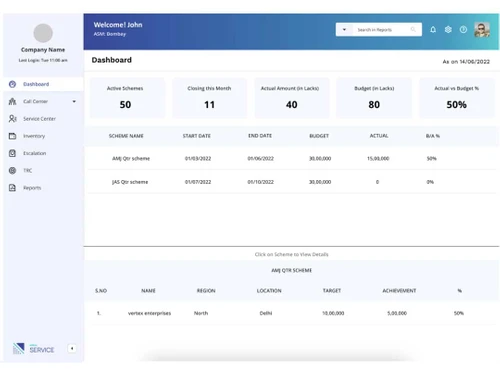The height and width of the screenshot is (375, 500).
Task: Open the search filter dropdown arrow
Action: pos(344,30)
